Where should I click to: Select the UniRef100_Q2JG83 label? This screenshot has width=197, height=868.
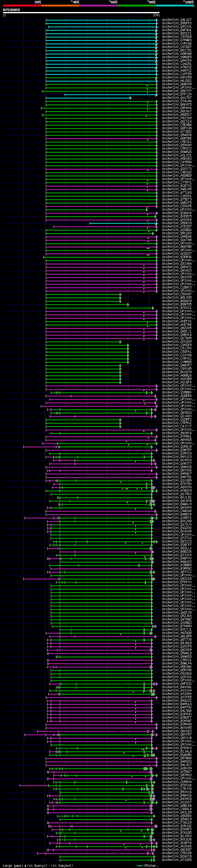177,416
